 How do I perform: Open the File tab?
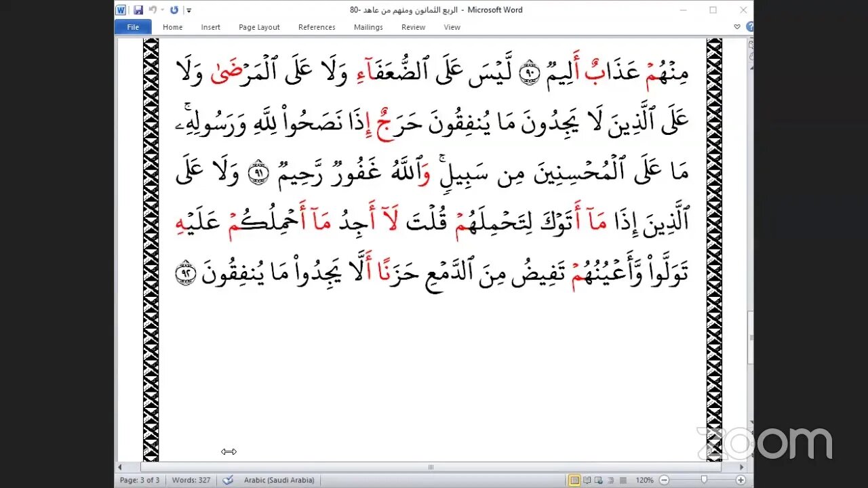[133, 27]
